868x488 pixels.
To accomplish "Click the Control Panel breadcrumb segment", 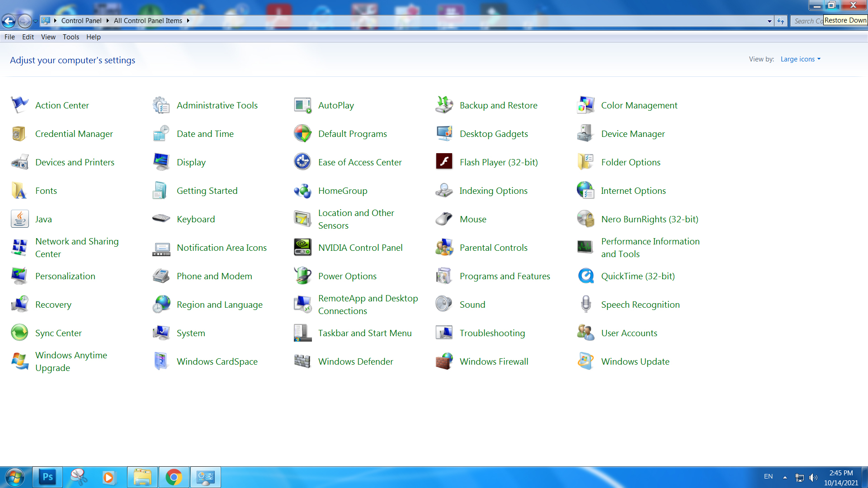I will (x=81, y=21).
